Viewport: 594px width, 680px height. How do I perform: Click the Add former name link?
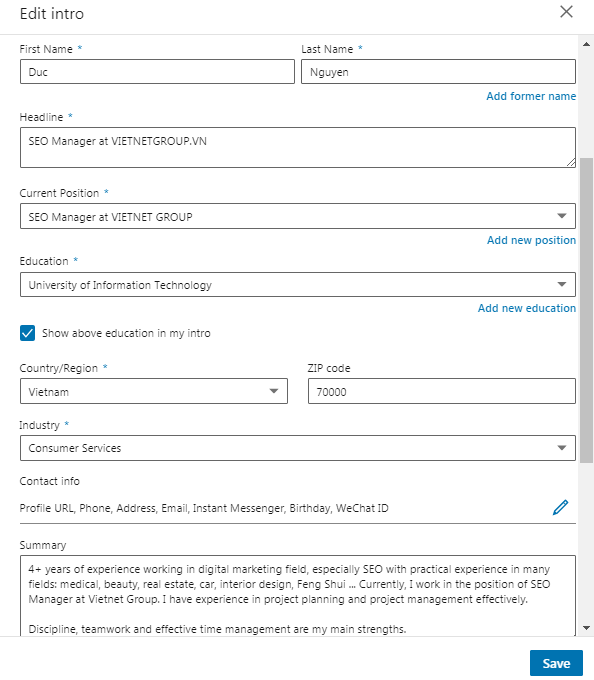(x=531, y=96)
